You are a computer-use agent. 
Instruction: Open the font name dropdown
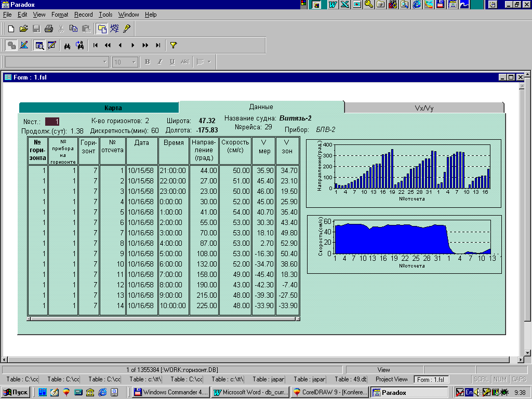tap(104, 62)
